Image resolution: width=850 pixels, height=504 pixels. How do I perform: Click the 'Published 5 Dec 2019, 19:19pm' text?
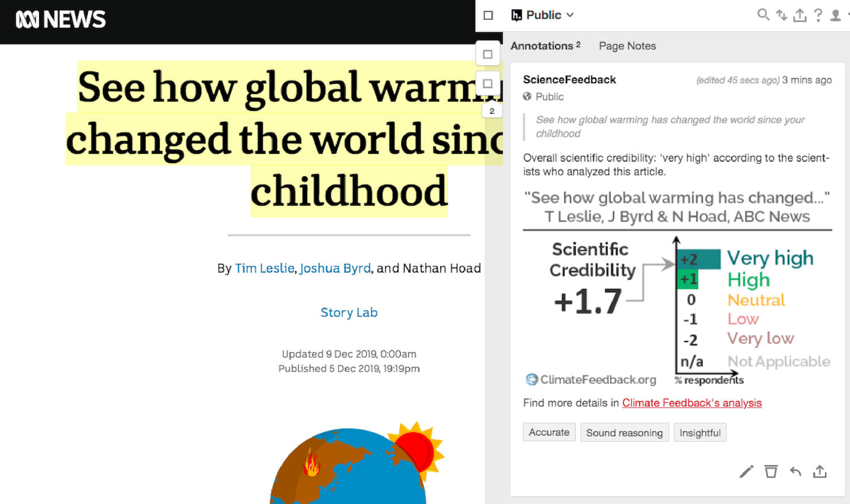(349, 368)
